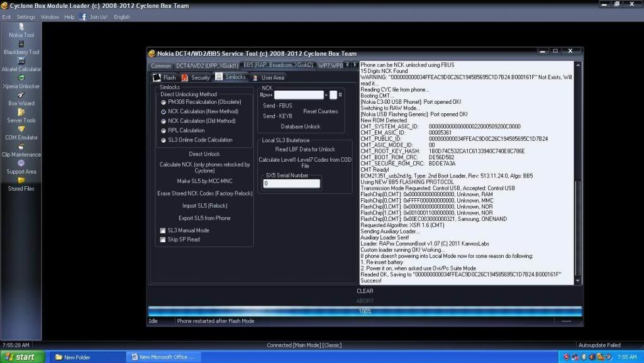Click the SX5 Serial Number field

click(291, 184)
